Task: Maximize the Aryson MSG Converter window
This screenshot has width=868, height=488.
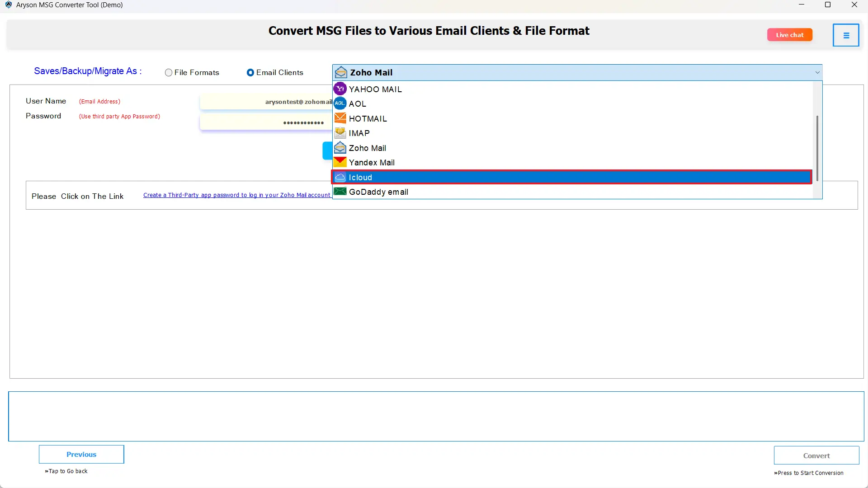Action: (x=828, y=5)
